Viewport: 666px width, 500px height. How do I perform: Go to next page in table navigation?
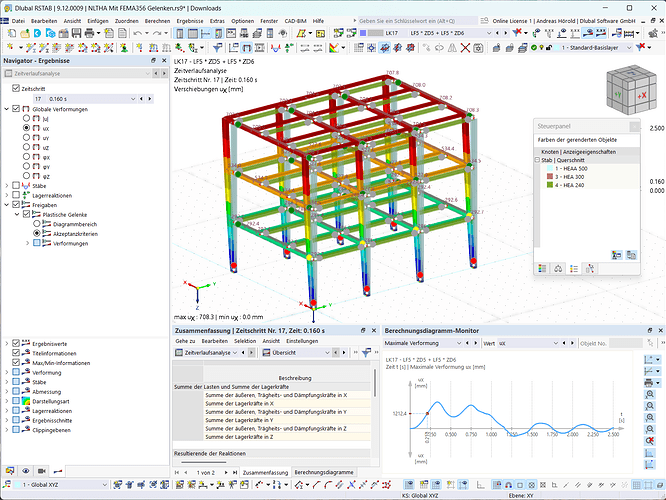[227, 472]
